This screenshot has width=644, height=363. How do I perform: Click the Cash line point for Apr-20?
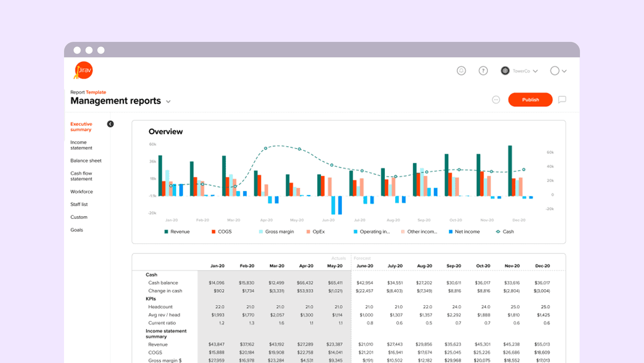pyautogui.click(x=265, y=148)
